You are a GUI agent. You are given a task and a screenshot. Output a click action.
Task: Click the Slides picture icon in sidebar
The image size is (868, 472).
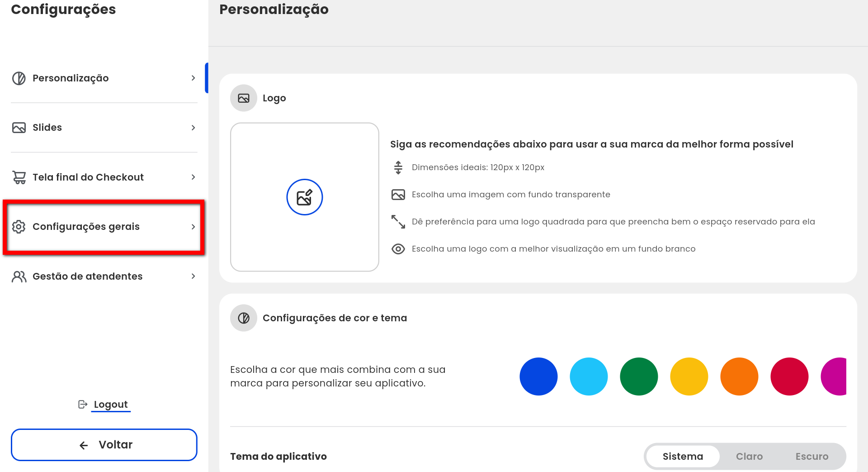pos(19,128)
